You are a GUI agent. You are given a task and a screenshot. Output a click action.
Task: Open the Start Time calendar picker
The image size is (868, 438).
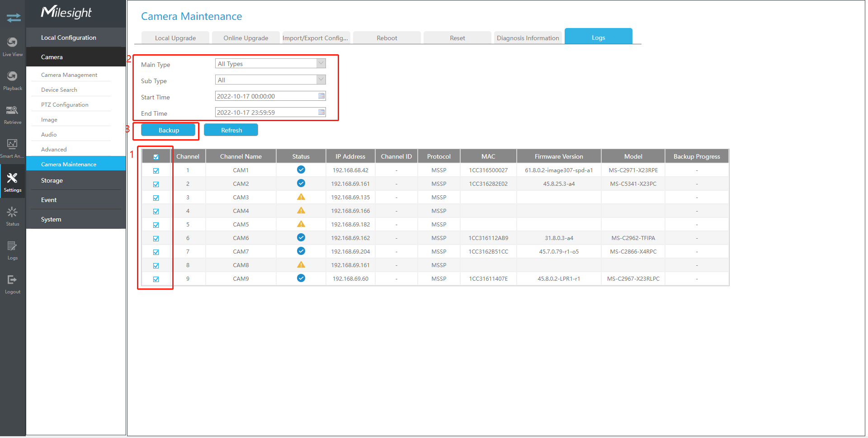click(321, 96)
